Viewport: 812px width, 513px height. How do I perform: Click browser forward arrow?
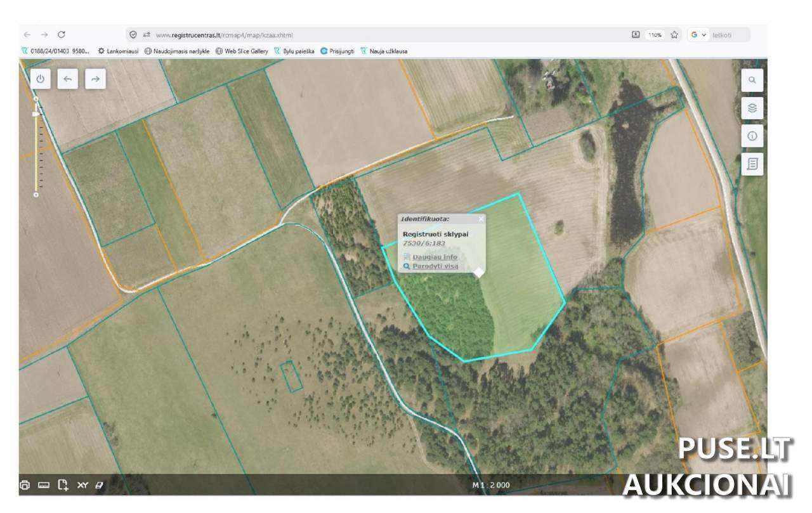44,35
